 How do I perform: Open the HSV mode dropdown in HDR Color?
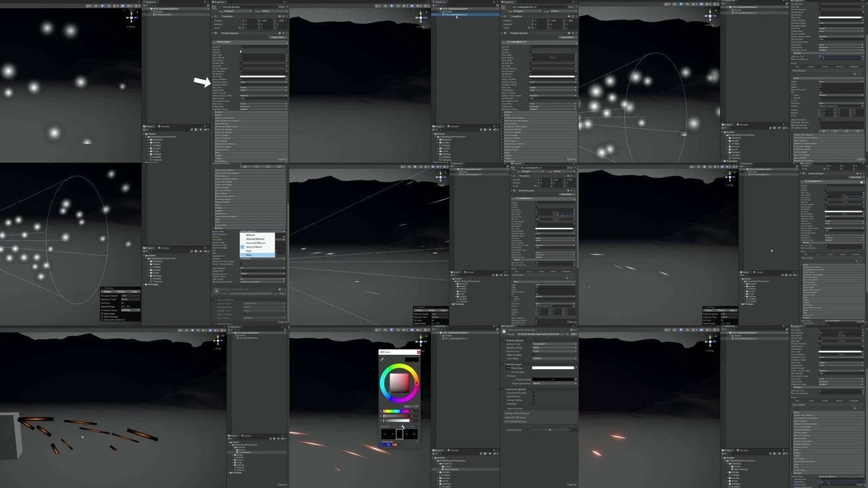(411, 406)
